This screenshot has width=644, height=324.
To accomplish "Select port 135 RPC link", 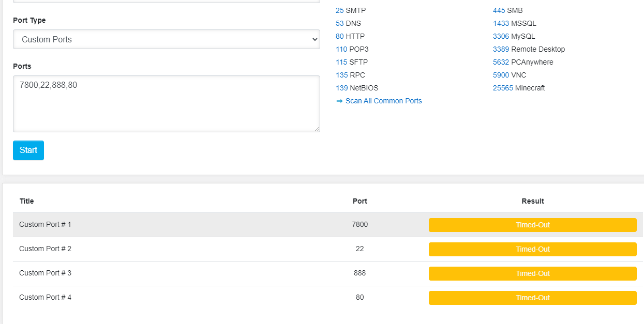I will click(x=341, y=75).
